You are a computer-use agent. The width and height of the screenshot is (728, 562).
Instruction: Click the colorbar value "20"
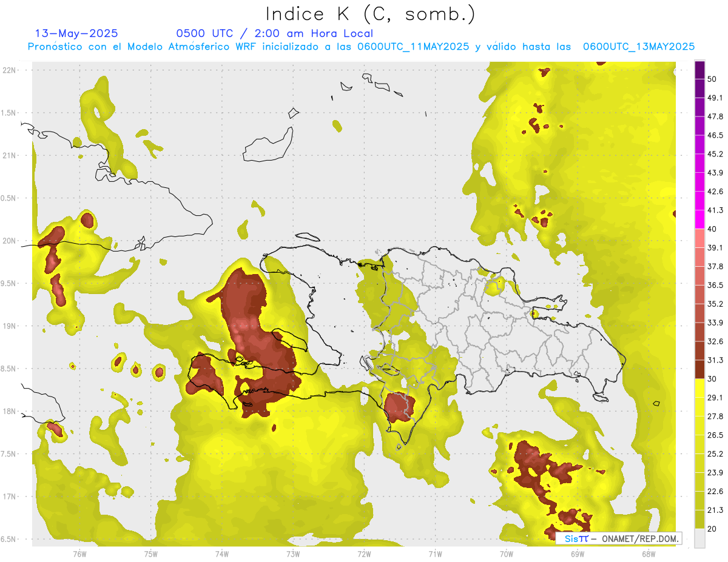pos(713,529)
